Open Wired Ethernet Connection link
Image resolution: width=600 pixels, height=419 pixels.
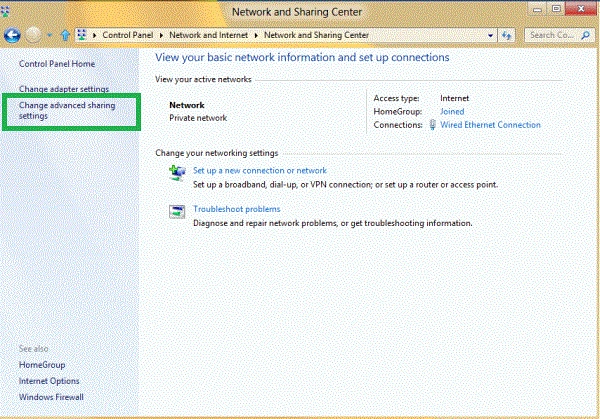[490, 125]
